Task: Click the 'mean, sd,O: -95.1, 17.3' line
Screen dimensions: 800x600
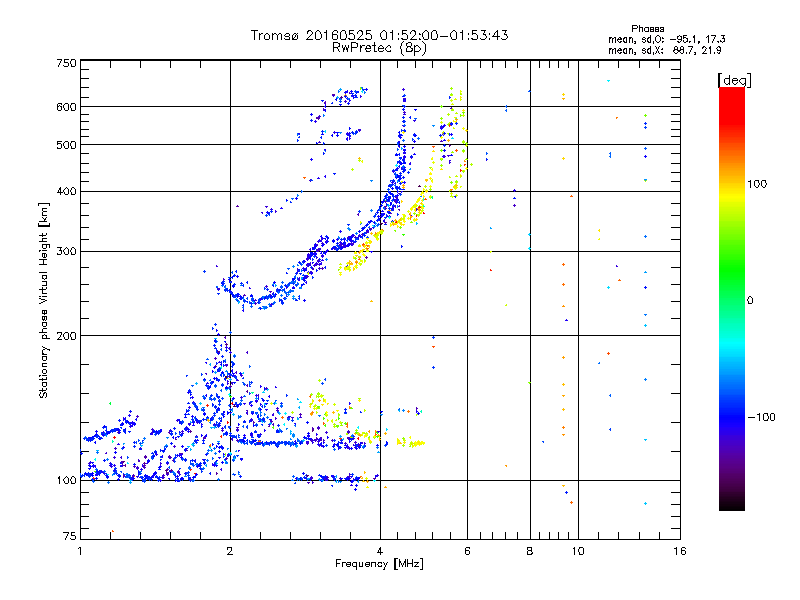Action: click(666, 39)
